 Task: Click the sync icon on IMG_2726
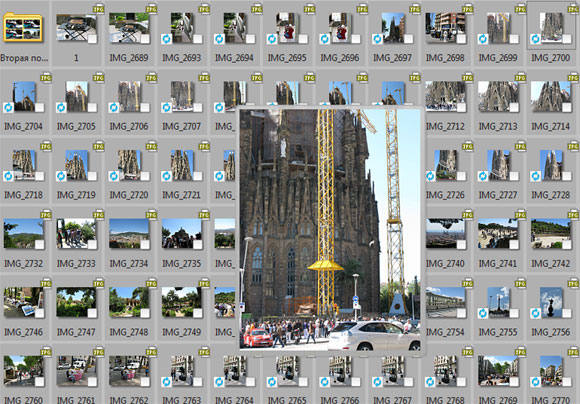430,176
